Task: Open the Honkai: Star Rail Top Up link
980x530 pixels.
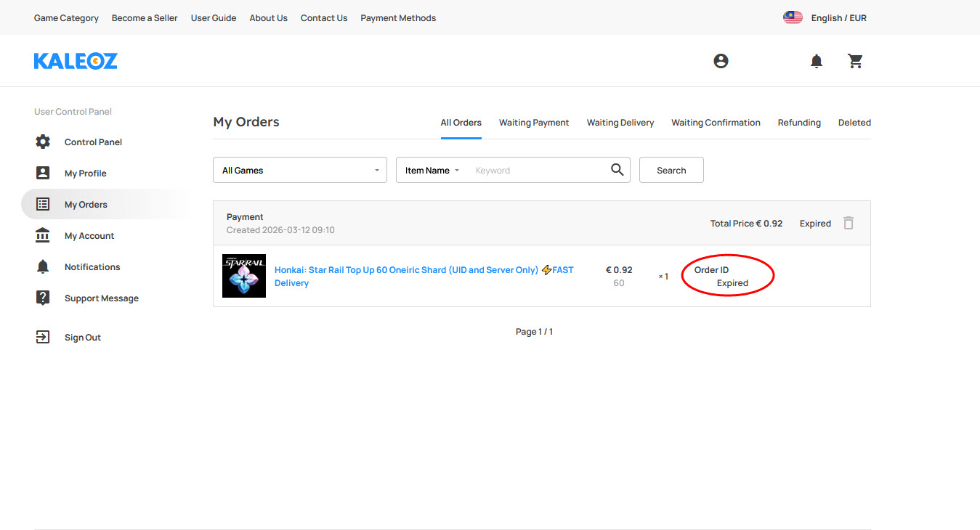Action: coord(407,270)
